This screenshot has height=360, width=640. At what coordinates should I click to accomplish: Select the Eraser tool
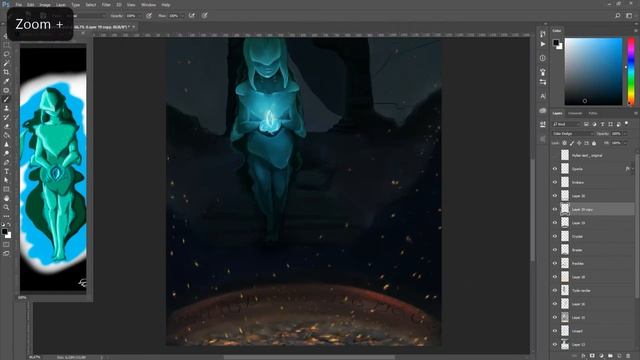[x=6, y=127]
